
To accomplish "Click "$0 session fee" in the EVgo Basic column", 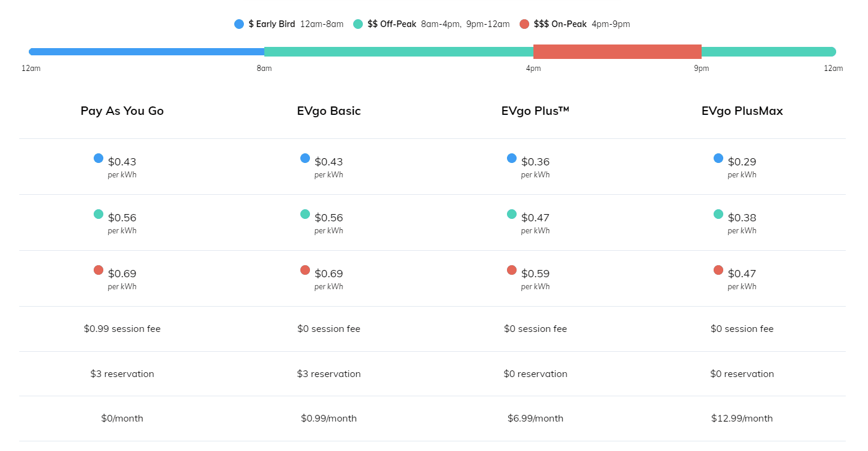I will click(x=329, y=329).
